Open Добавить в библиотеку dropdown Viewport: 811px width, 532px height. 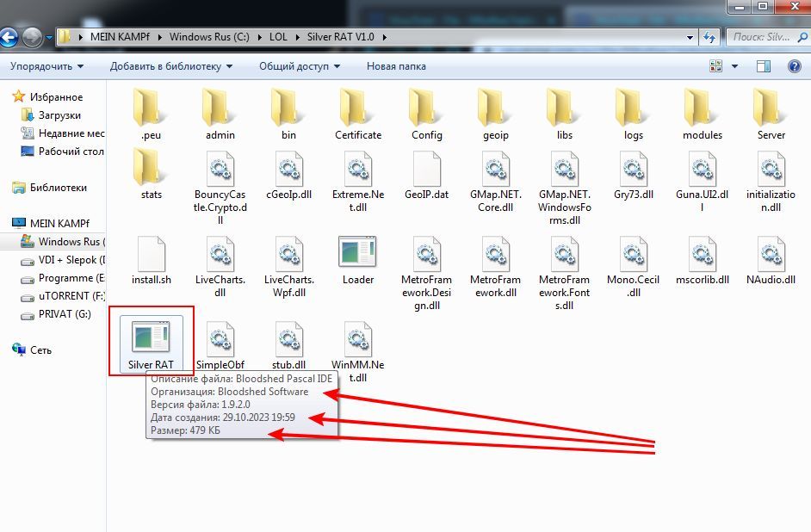171,66
